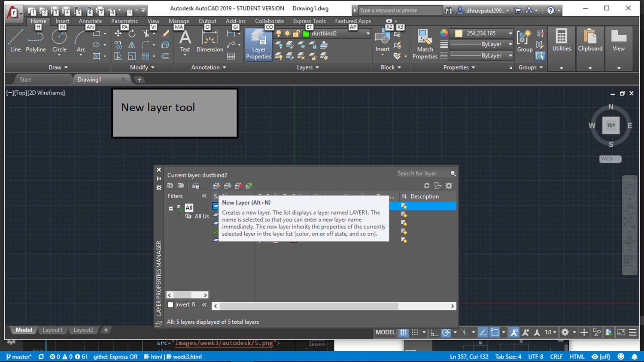Pick the Rotate tool in Modify

[x=132, y=33]
